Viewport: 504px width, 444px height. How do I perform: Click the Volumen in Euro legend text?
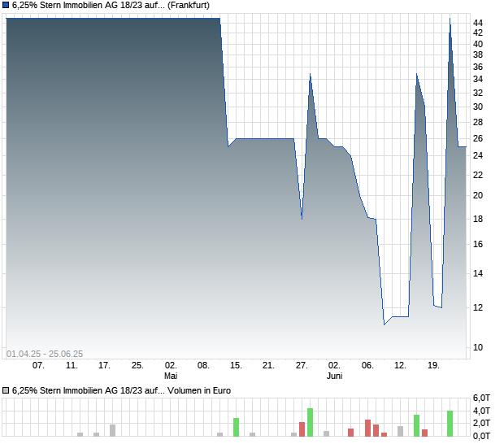click(199, 390)
